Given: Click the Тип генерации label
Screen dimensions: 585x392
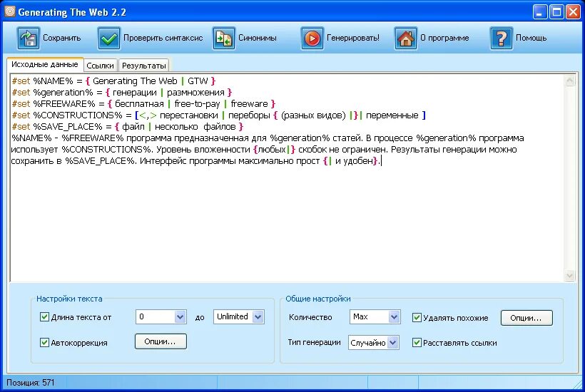Looking at the screenshot, I should [x=314, y=342].
